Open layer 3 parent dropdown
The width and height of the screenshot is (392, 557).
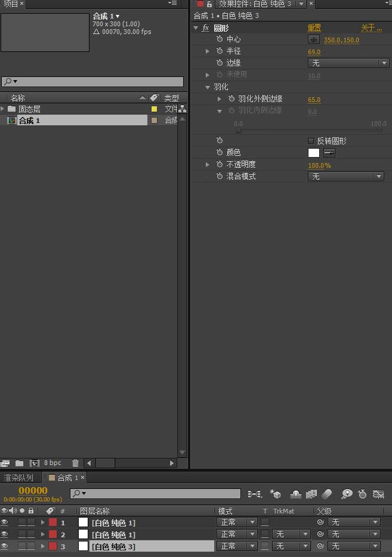pyautogui.click(x=354, y=546)
